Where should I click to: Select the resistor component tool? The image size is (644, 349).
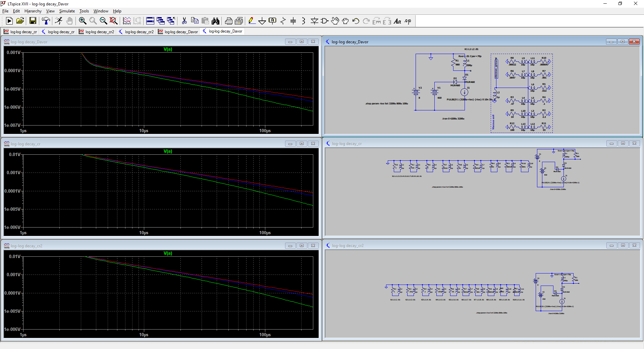(283, 21)
